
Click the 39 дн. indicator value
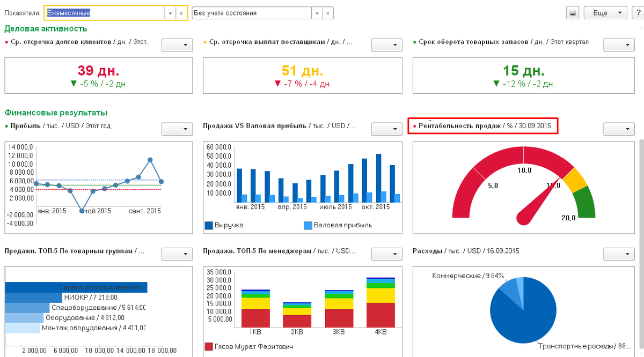point(99,71)
